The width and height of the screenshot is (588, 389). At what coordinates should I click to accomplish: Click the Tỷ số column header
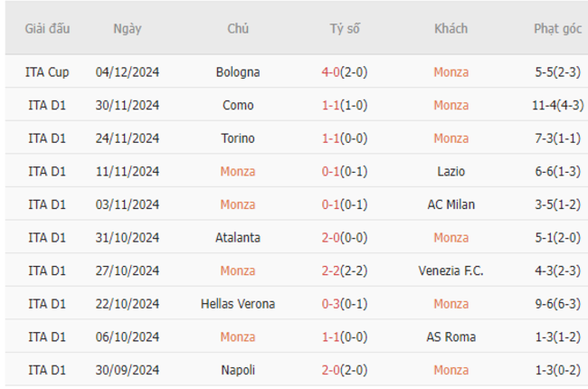tap(345, 29)
